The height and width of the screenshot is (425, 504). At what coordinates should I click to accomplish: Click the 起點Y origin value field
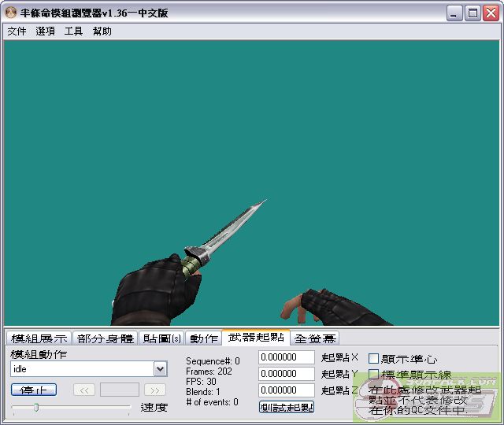(287, 374)
